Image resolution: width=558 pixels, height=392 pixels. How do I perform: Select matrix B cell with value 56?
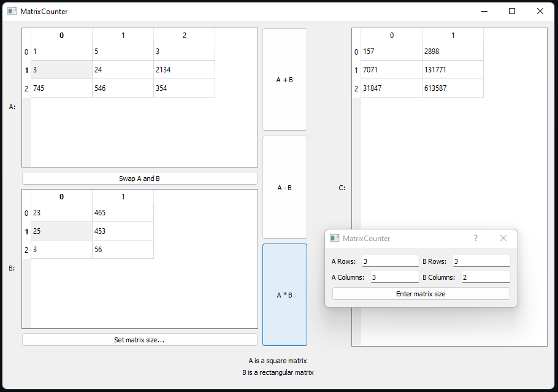123,249
